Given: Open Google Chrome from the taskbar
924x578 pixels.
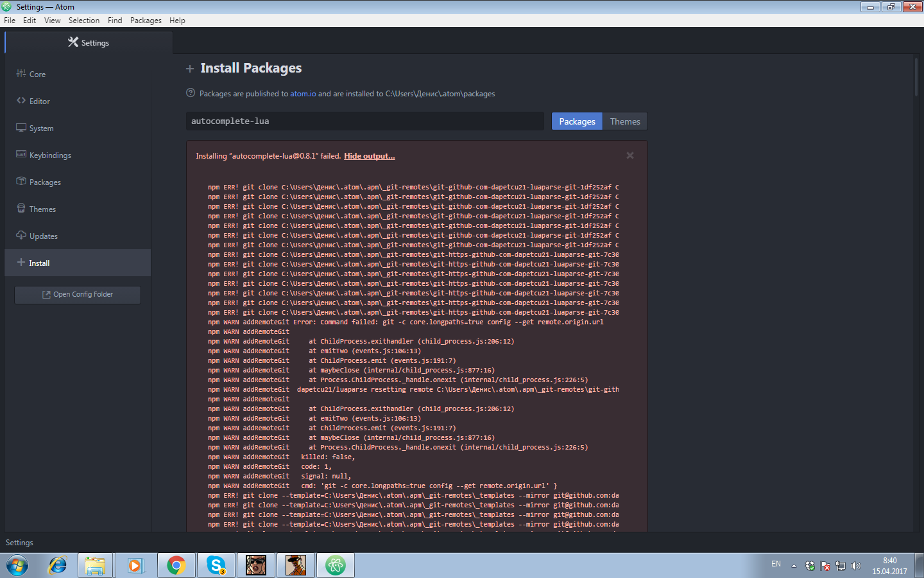Looking at the screenshot, I should click(x=176, y=566).
